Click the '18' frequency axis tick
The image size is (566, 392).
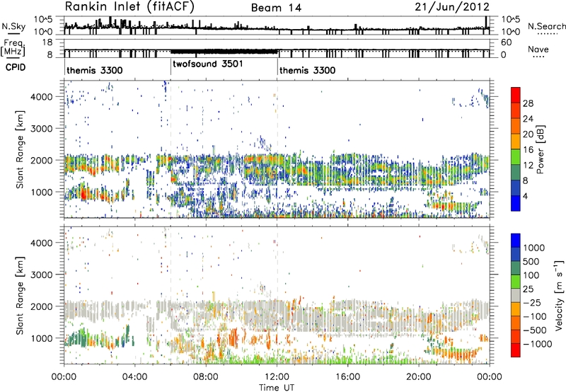(x=47, y=42)
